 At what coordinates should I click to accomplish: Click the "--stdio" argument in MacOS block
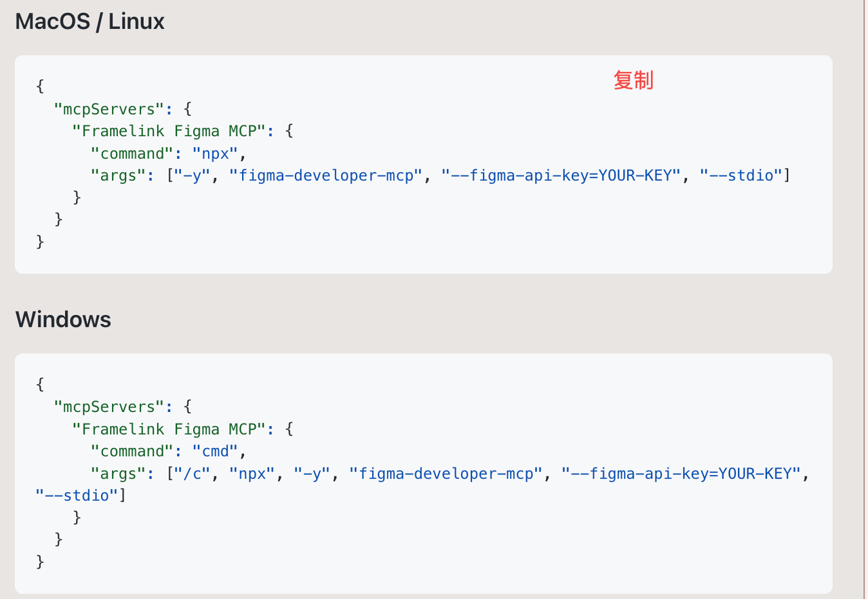741,175
